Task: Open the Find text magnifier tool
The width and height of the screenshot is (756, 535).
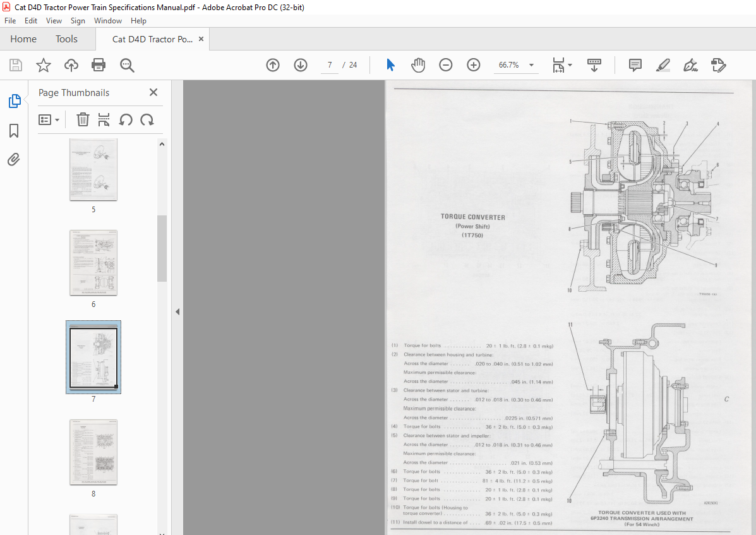Action: click(x=128, y=65)
